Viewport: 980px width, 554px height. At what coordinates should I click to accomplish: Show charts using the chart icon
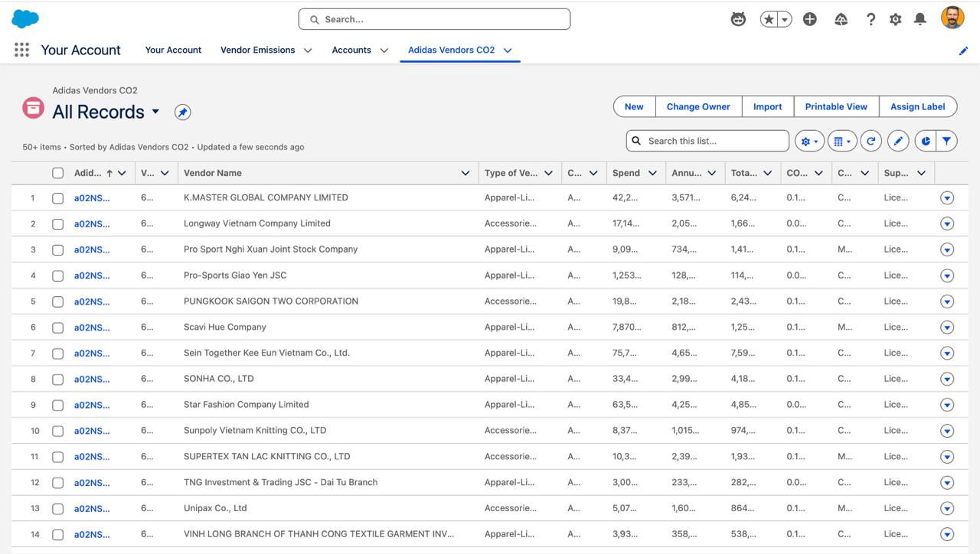coord(926,141)
